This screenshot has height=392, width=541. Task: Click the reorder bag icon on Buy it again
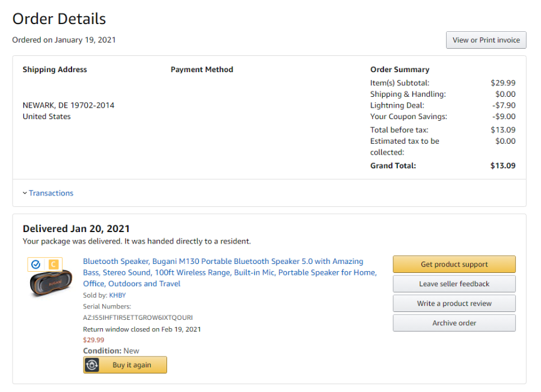tap(92, 365)
